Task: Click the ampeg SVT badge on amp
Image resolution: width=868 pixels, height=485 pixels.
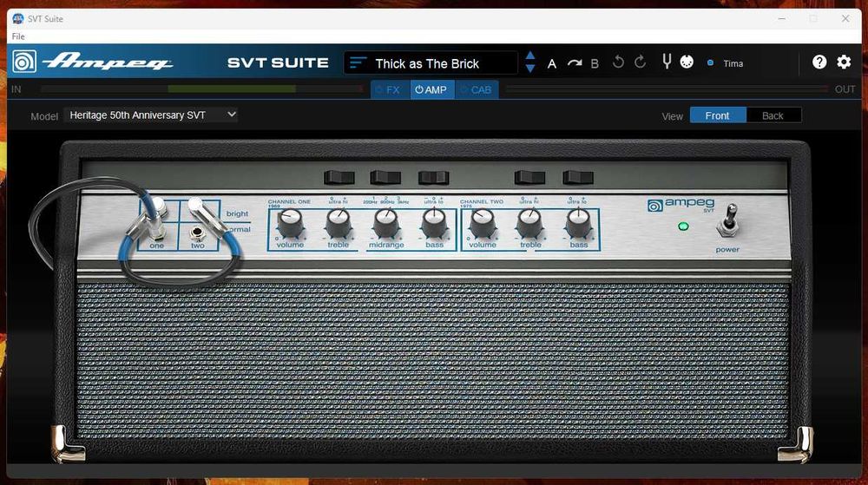Action: tap(681, 205)
